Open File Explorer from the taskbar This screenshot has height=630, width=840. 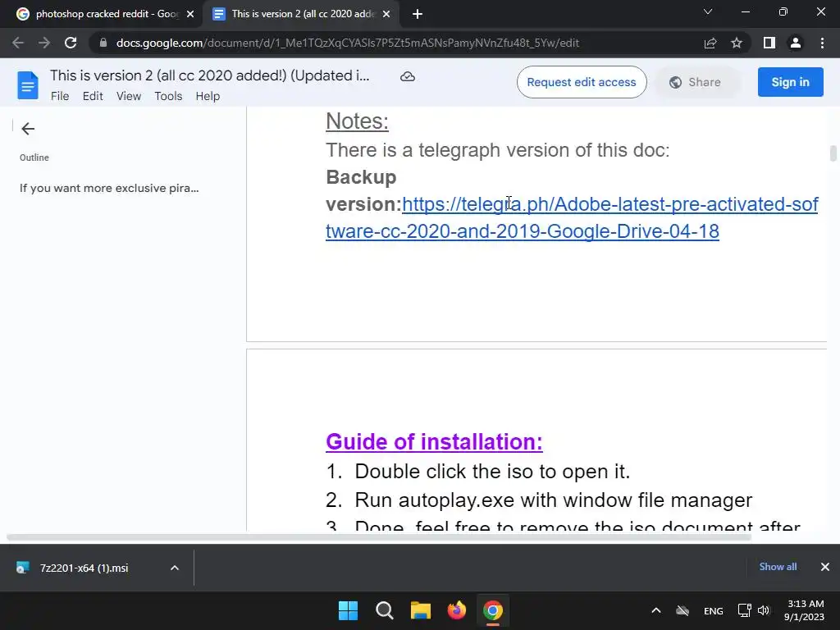(x=421, y=610)
